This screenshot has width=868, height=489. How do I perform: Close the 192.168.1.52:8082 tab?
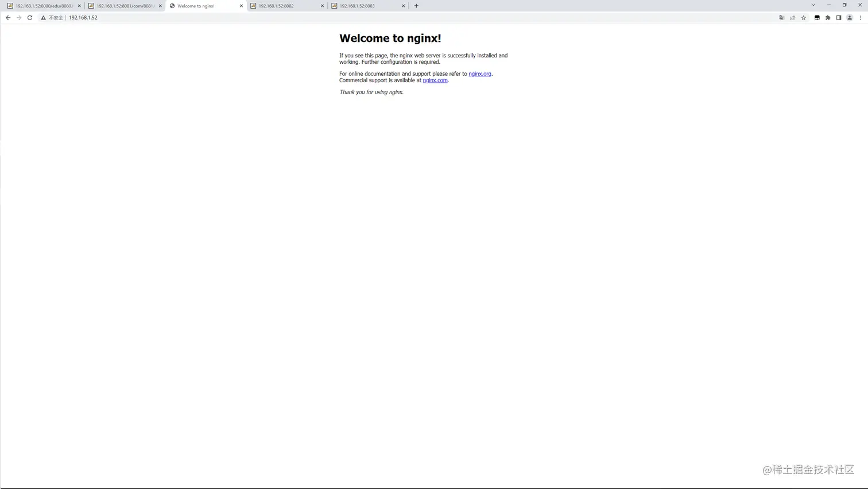point(322,6)
